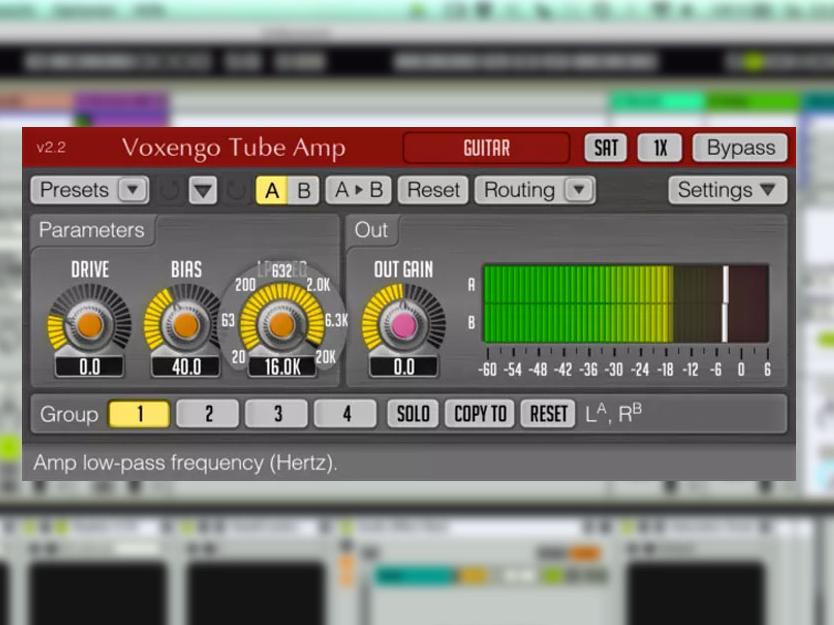Screen dimensions: 834x625
Task: Click the 1X oversampling button
Action: coord(660,148)
